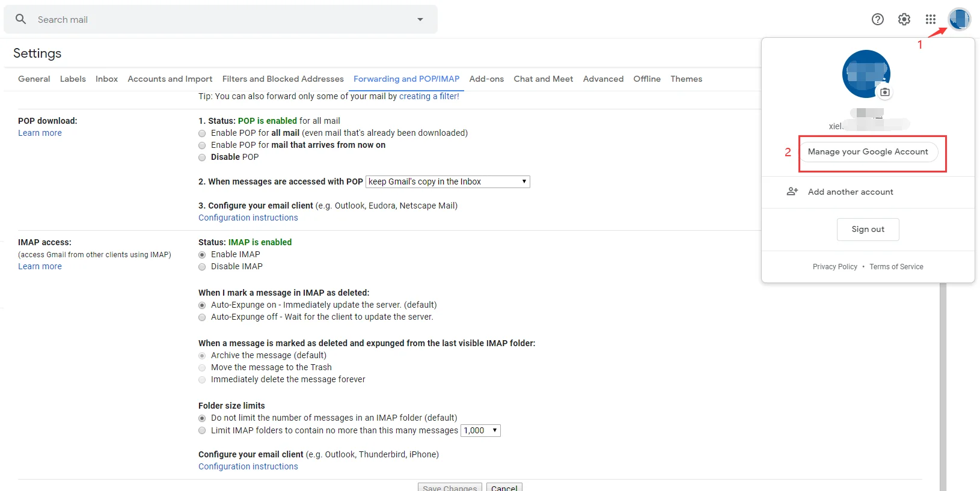Click the account avatar in the top bar
Screen dimensions: 980x491
point(959,19)
